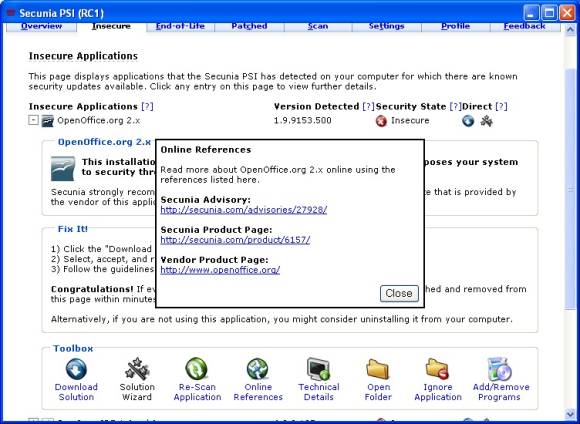Click the vertical scrollbar down arrow
580x424 pixels.
click(x=570, y=414)
